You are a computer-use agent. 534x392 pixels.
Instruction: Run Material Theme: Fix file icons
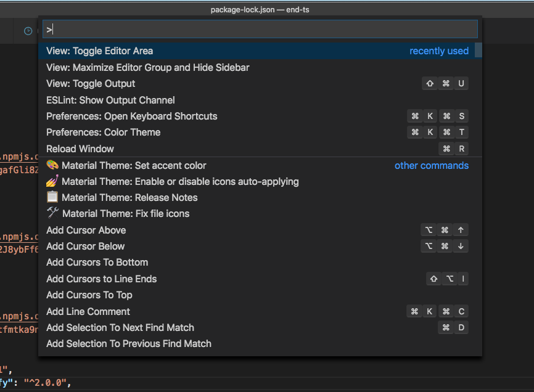[260, 214]
